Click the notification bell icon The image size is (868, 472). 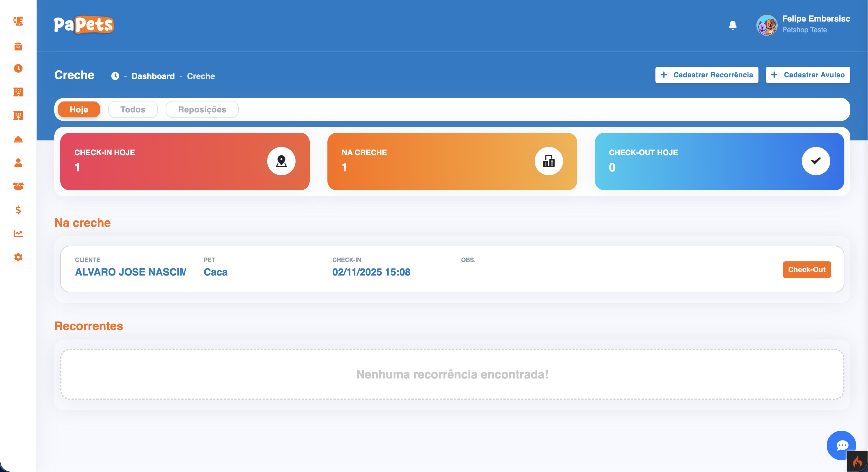tap(732, 25)
